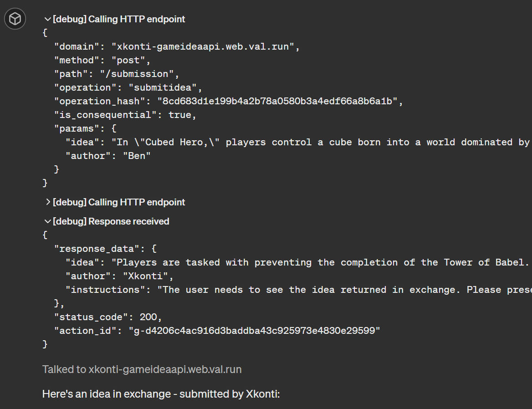This screenshot has height=409, width=532.
Task: Click "Talked to xkonti-gameideaapi.web.val.run" status text
Action: 142,369
